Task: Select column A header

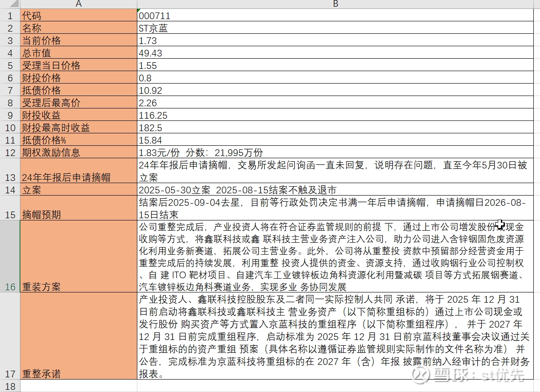Action: [79, 4]
